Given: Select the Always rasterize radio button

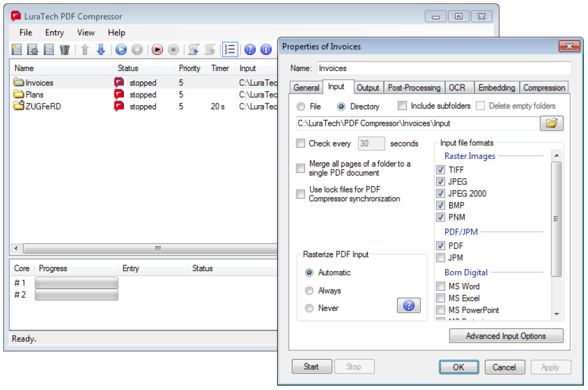Looking at the screenshot, I should (x=309, y=291).
